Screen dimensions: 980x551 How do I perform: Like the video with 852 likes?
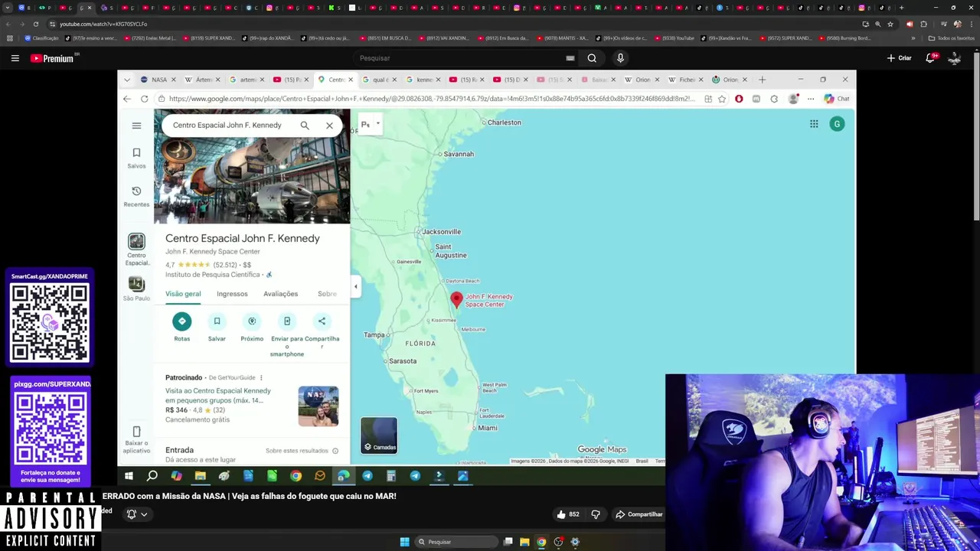pos(567,514)
